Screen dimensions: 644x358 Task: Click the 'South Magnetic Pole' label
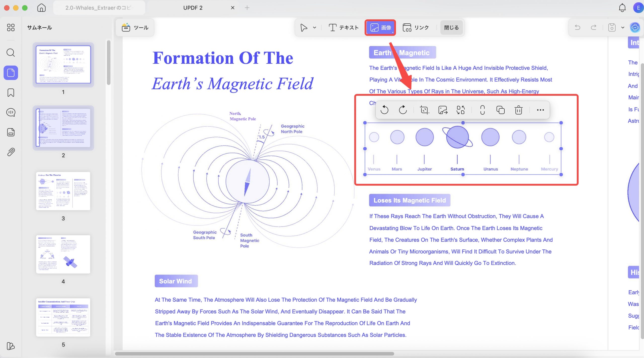tap(250, 241)
